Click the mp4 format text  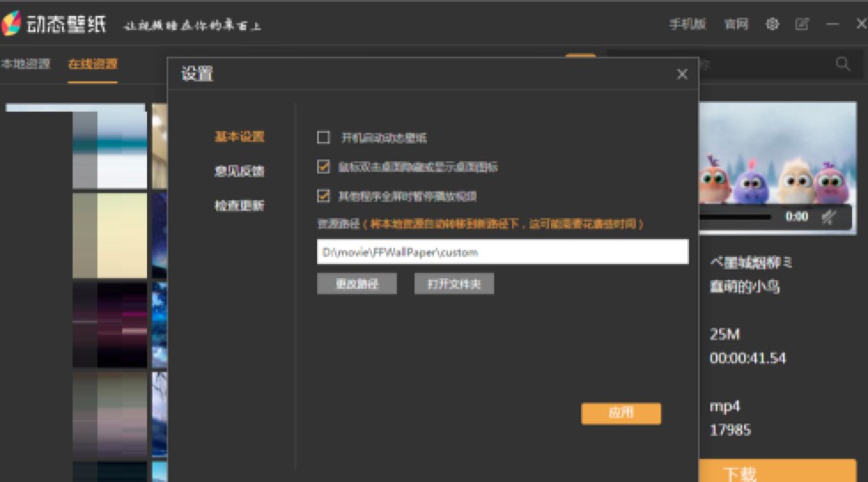pos(725,406)
